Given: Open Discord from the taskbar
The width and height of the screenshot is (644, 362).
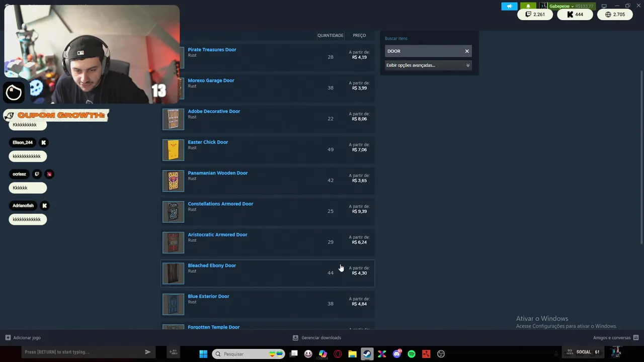Looking at the screenshot, I should point(397,354).
